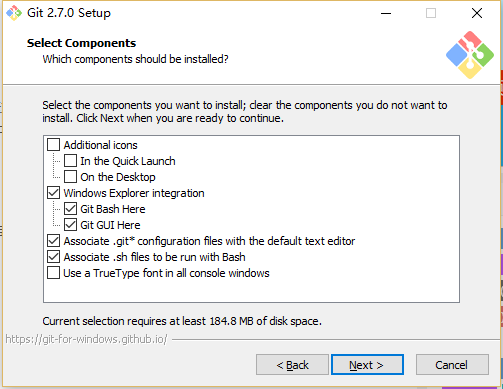The image size is (503, 389).
Task: Go back with the Back button
Action: click(292, 365)
